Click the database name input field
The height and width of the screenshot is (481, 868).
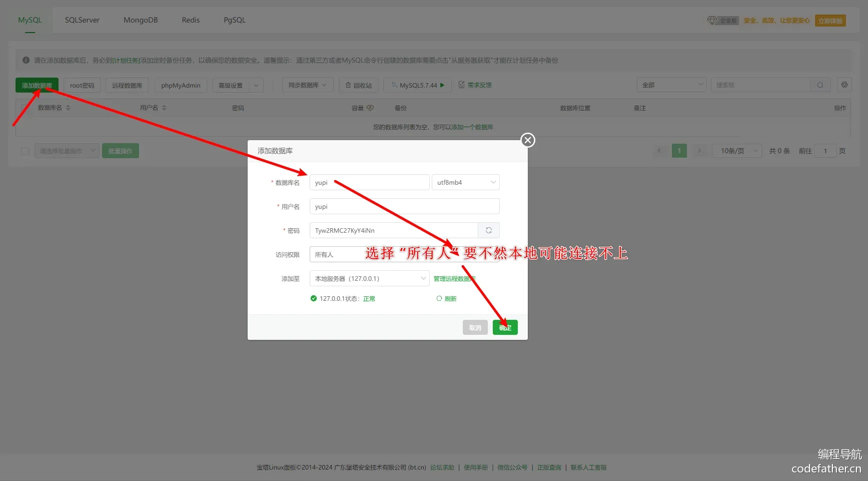pos(369,182)
